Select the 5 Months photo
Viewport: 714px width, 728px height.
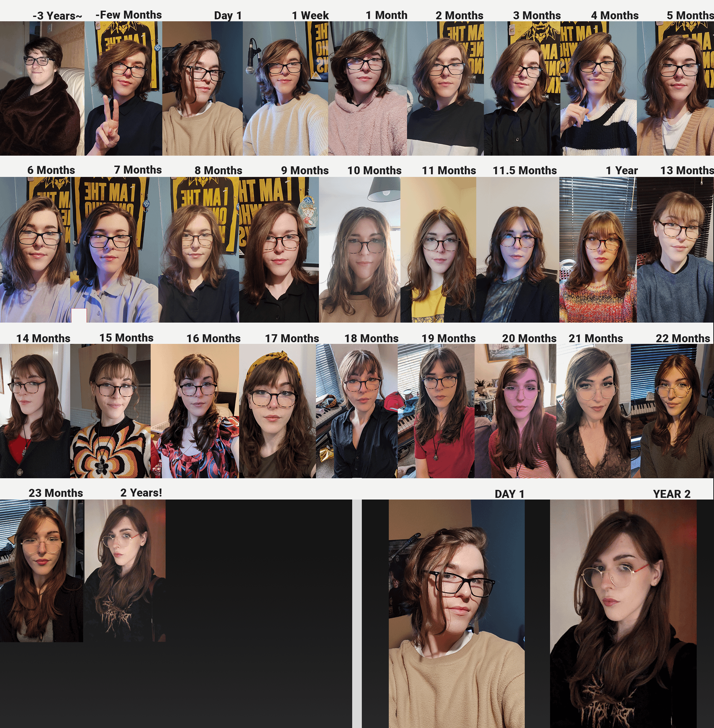(x=675, y=88)
